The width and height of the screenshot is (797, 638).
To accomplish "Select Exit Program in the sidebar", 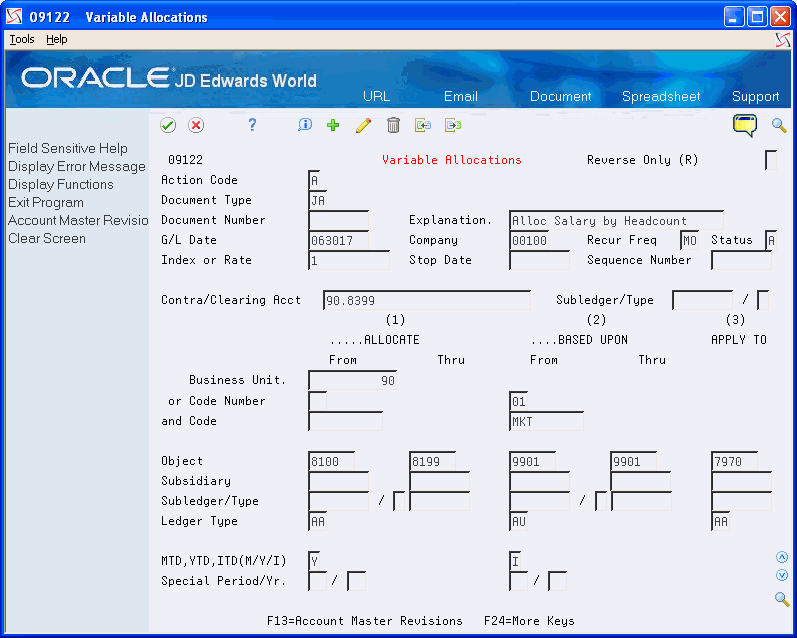I will point(46,202).
